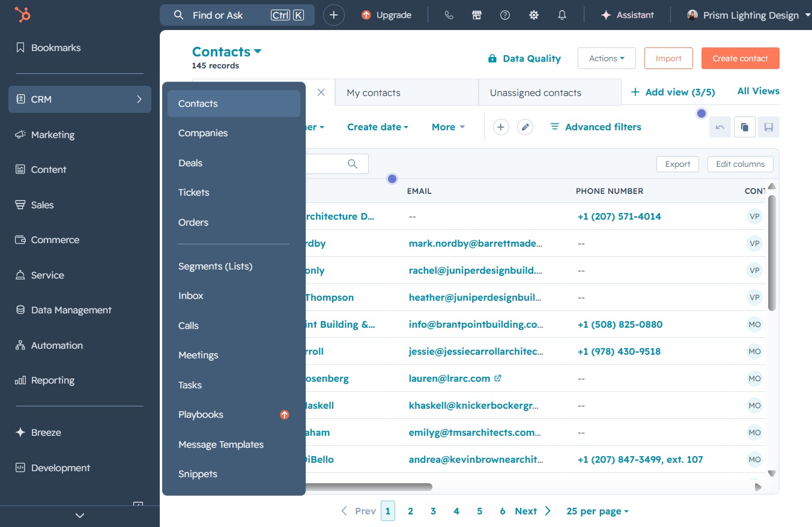
Task: Open Meetings in CRM menu
Action: coord(234,355)
